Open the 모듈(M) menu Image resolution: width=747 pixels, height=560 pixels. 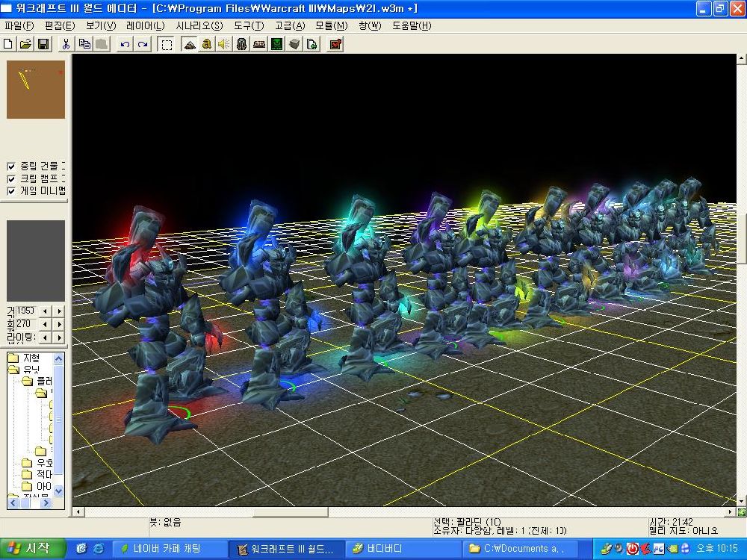click(x=331, y=25)
